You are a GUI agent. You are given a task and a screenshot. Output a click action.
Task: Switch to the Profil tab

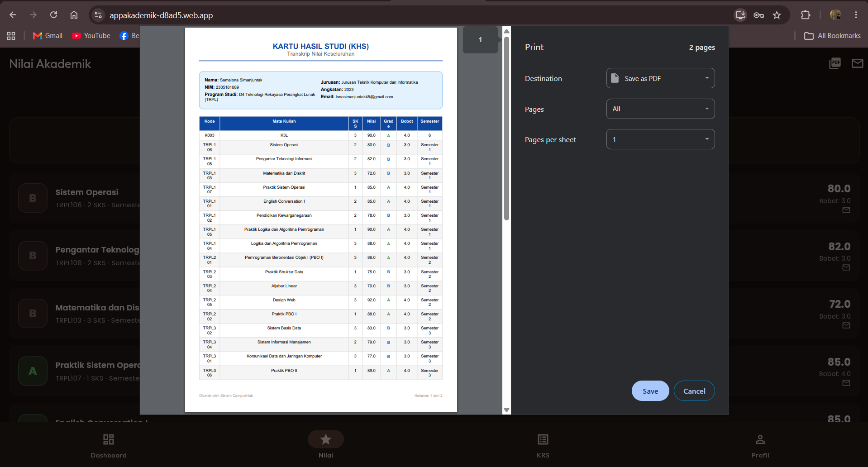click(760, 446)
